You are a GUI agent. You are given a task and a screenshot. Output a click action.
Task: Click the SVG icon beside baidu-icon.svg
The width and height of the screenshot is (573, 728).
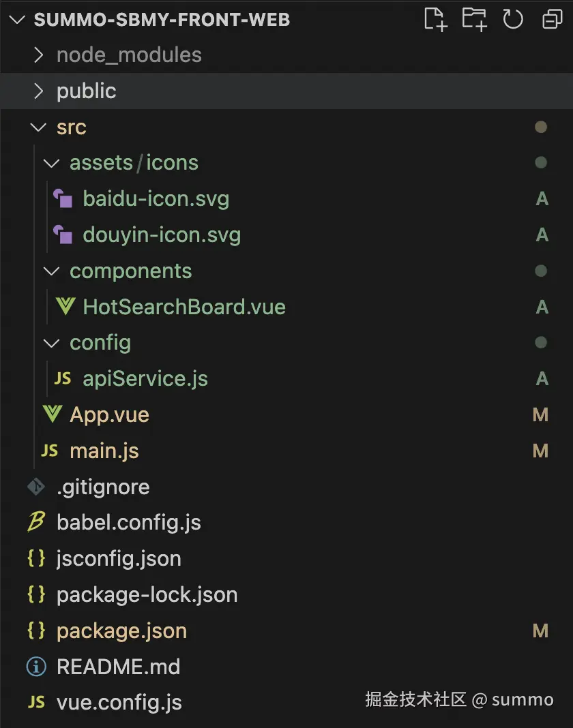click(63, 199)
